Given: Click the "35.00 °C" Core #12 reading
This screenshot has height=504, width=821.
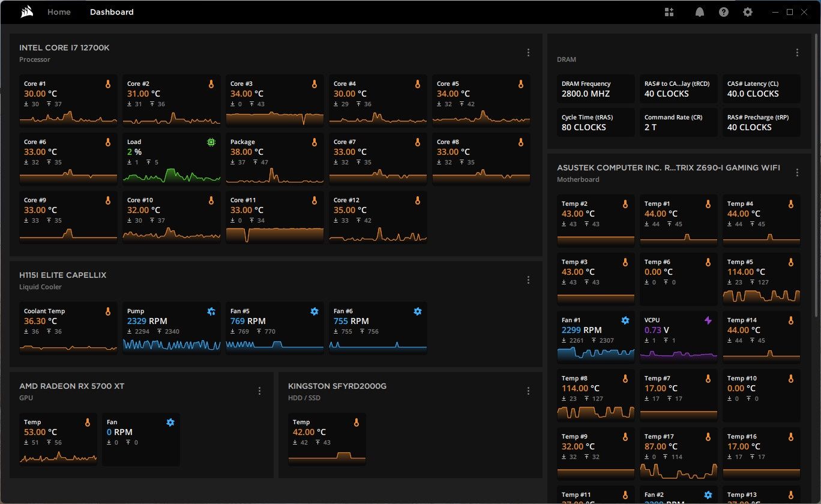Looking at the screenshot, I should [x=350, y=210].
